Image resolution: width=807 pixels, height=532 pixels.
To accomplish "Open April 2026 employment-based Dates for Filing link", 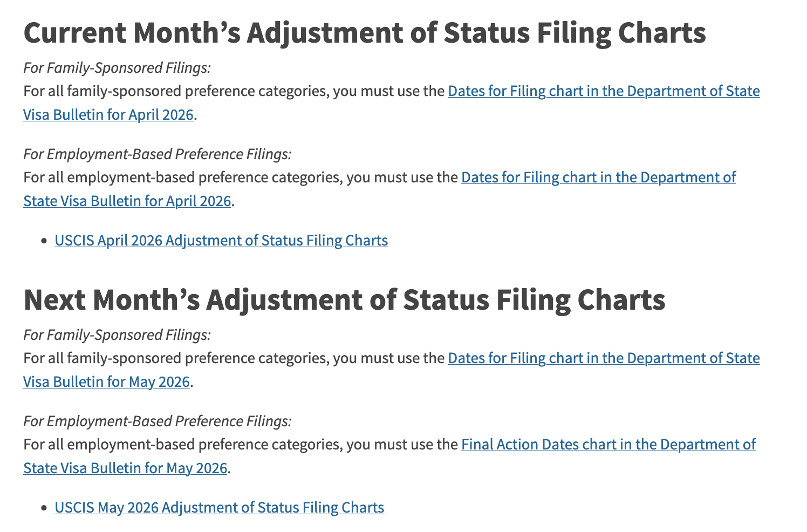I will click(x=598, y=178).
